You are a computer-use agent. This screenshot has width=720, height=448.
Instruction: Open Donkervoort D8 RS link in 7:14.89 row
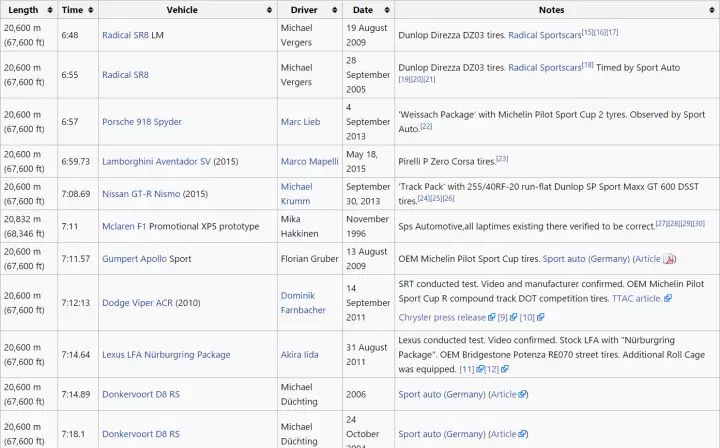pyautogui.click(x=141, y=394)
